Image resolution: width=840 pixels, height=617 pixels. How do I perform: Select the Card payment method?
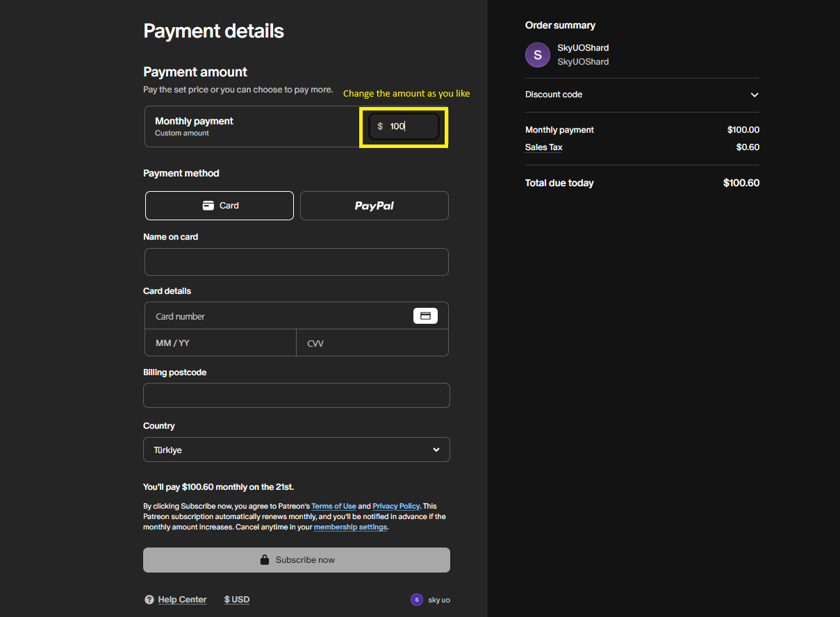(220, 206)
